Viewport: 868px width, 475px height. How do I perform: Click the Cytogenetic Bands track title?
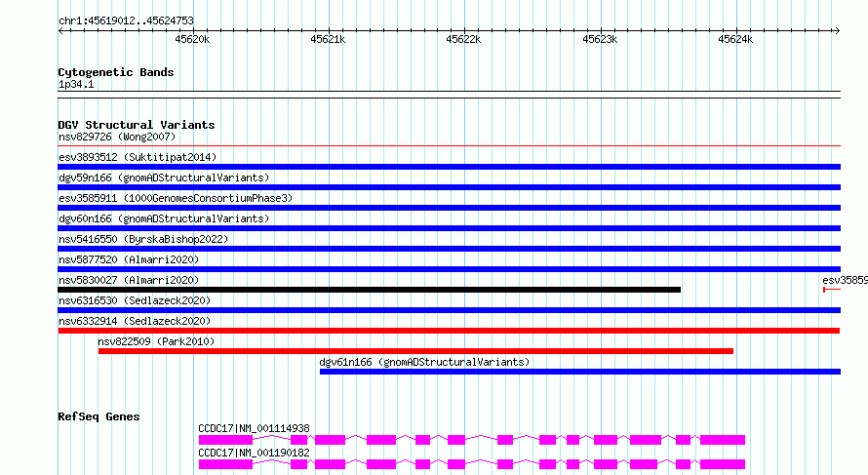point(116,72)
